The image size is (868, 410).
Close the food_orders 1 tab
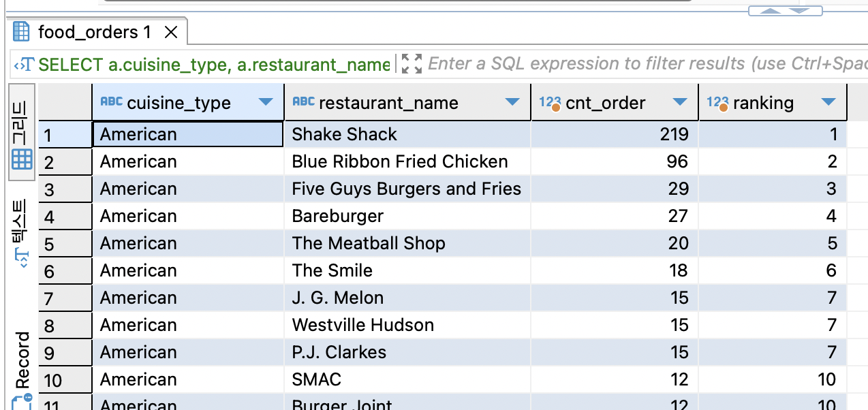171,32
